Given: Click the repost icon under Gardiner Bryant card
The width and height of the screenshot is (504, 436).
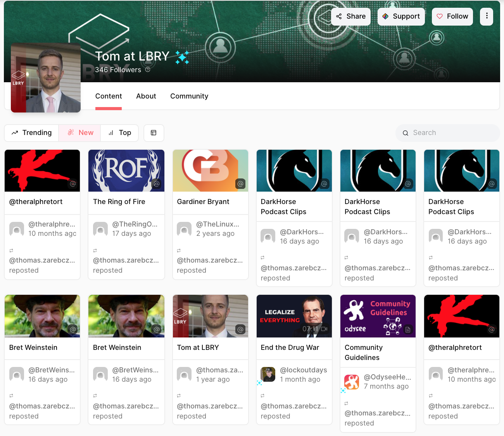Looking at the screenshot, I should click(179, 251).
